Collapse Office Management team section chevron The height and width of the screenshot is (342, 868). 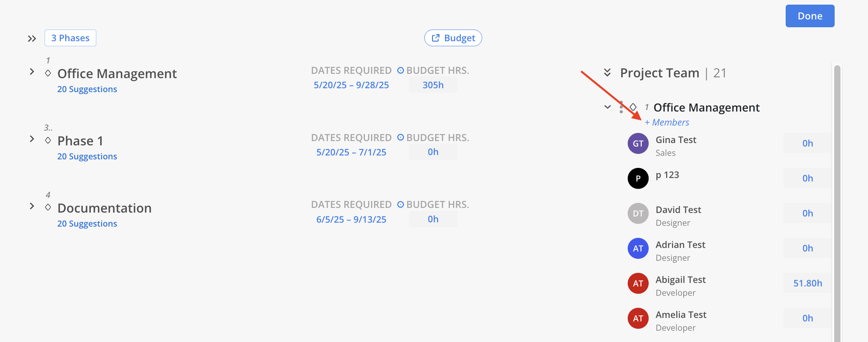[608, 107]
